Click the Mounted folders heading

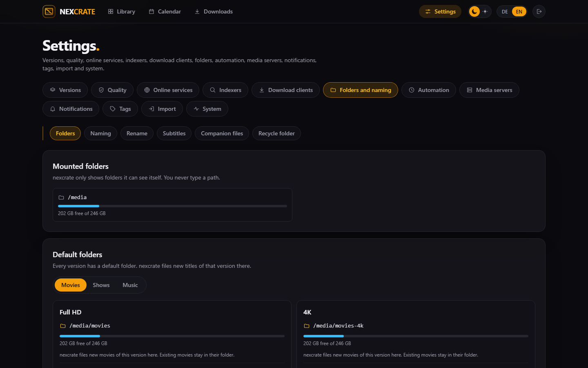pos(80,166)
